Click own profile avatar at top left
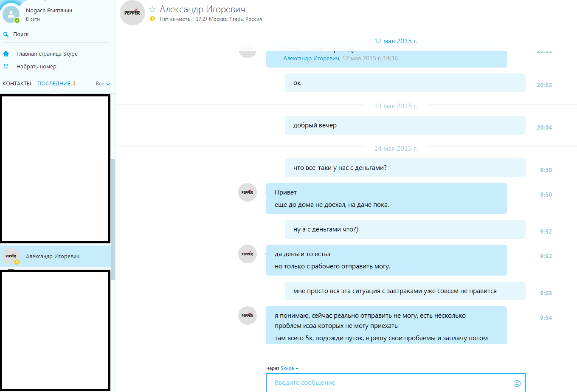This screenshot has width=577, height=392. click(x=11, y=14)
